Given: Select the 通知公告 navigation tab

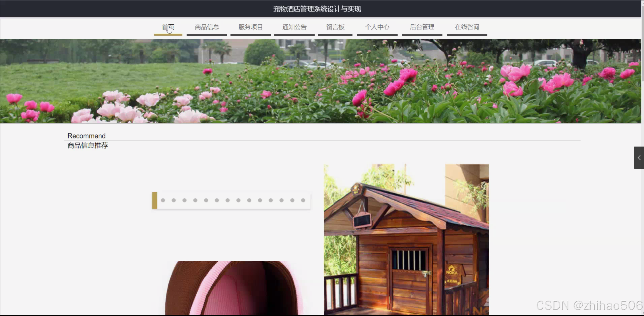Looking at the screenshot, I should click(x=294, y=27).
